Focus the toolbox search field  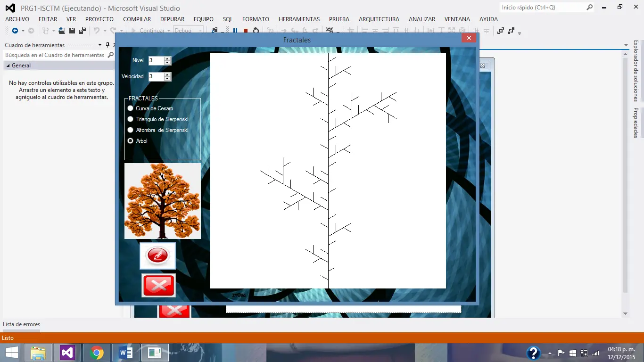point(55,55)
